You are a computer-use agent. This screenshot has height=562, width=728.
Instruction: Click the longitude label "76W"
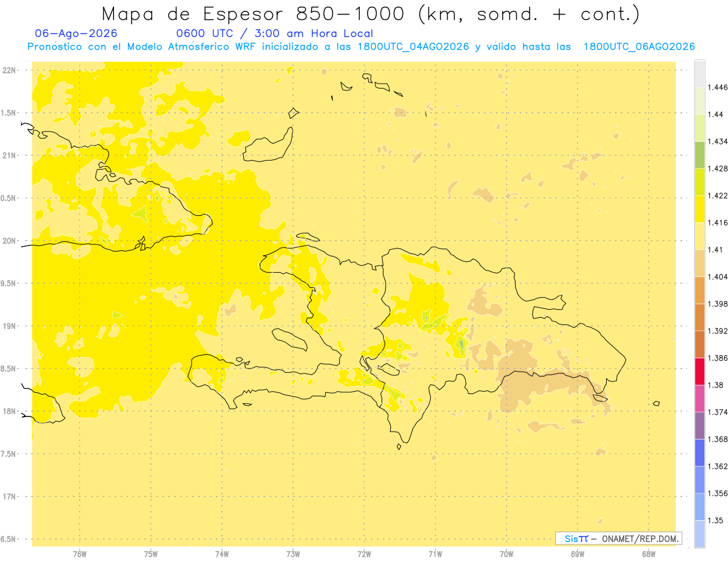pyautogui.click(x=79, y=554)
